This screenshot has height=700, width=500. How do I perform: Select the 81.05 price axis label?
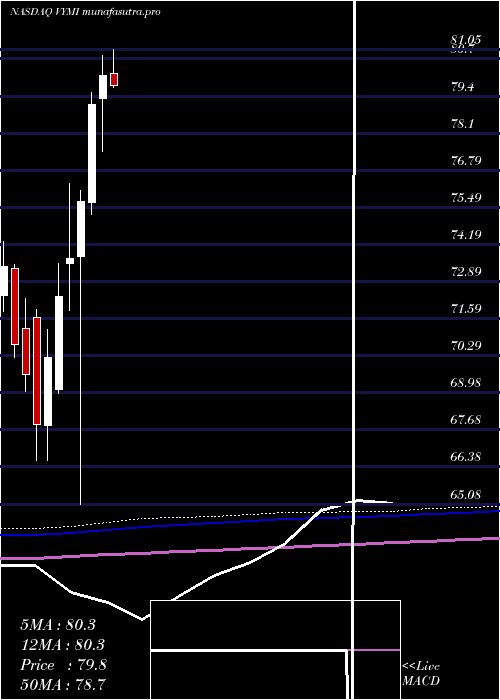[x=466, y=40]
